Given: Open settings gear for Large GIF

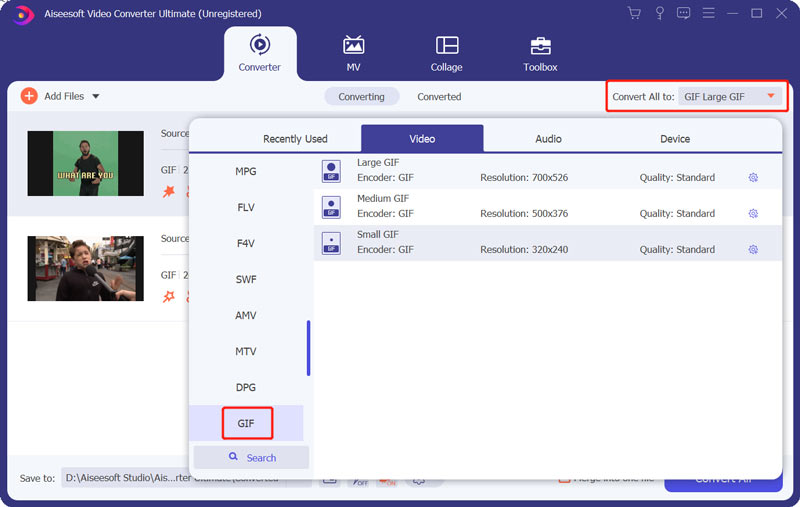Looking at the screenshot, I should [x=753, y=178].
